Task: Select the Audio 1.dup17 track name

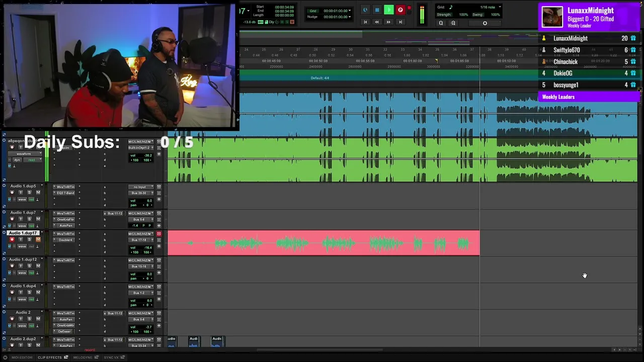Action: coord(23,233)
